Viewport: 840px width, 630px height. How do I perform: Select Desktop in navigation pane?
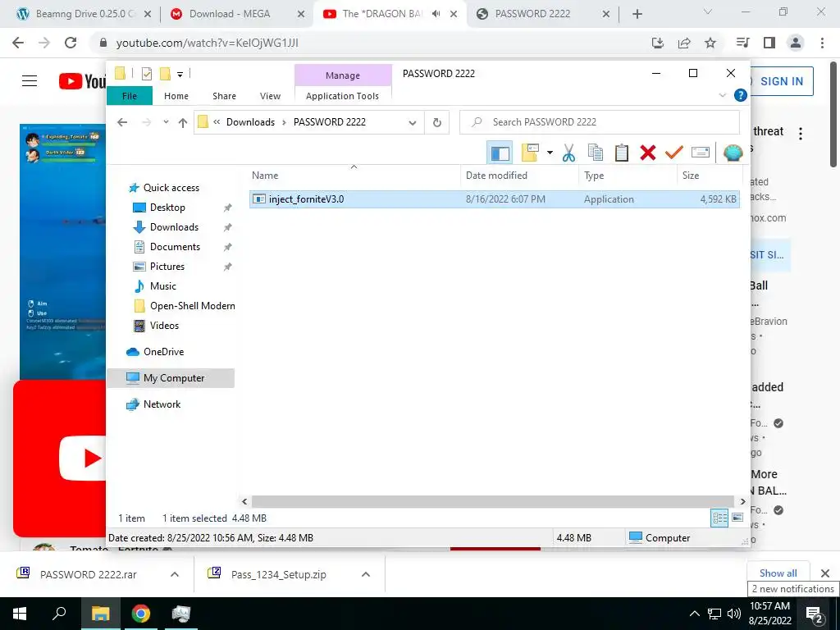click(x=167, y=208)
